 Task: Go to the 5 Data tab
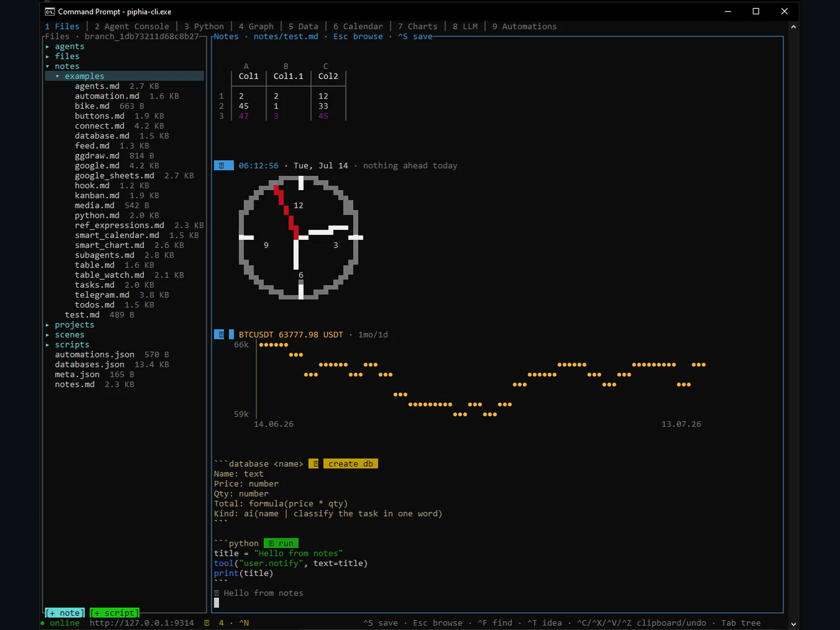click(x=303, y=27)
